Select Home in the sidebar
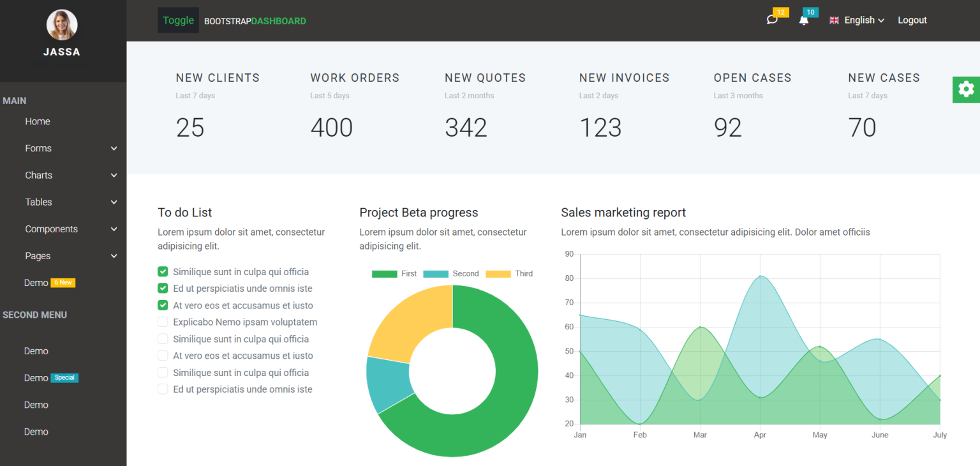The image size is (980, 466). click(37, 121)
